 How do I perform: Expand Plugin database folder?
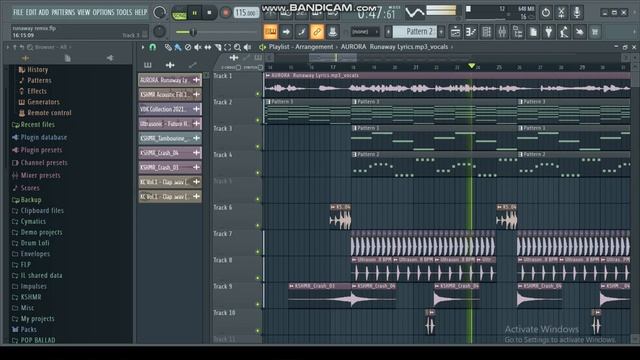pos(40,138)
